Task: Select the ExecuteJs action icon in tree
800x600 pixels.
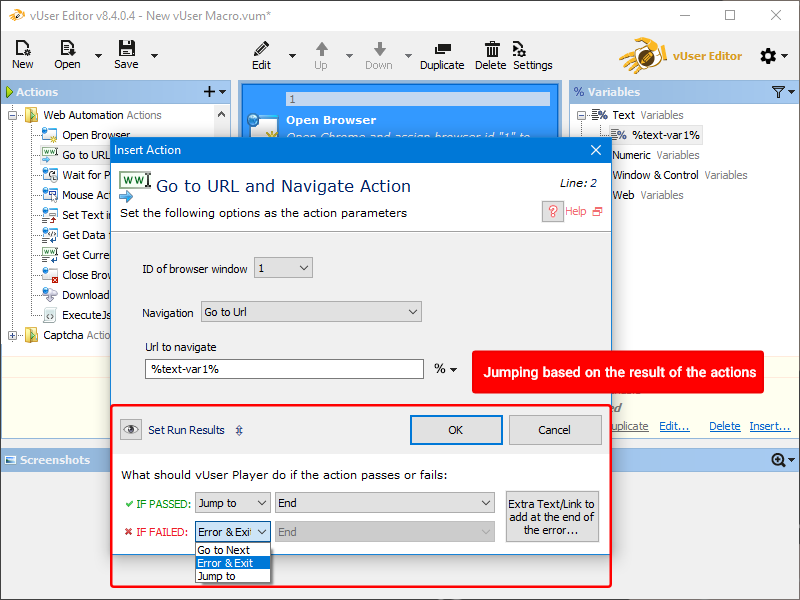Action: [x=50, y=315]
